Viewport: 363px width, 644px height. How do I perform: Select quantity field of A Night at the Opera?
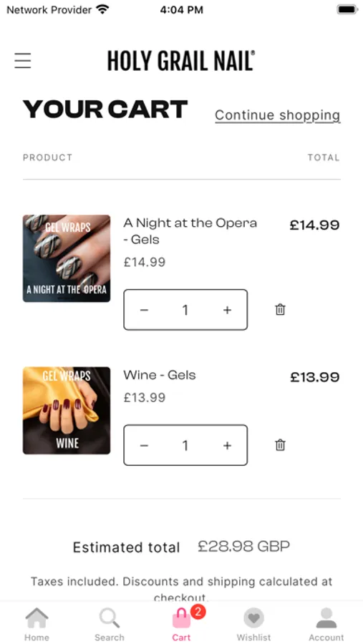point(185,310)
